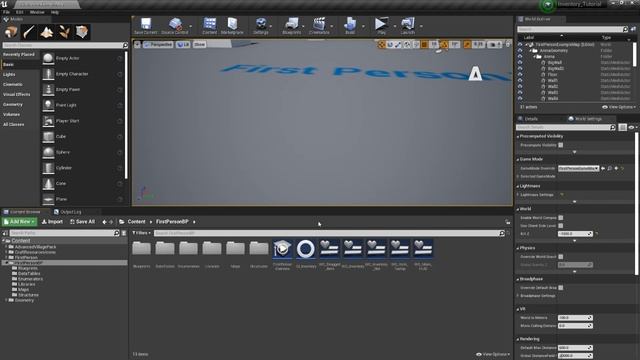Toggle the Override World Gravity checkbox

(x=561, y=257)
